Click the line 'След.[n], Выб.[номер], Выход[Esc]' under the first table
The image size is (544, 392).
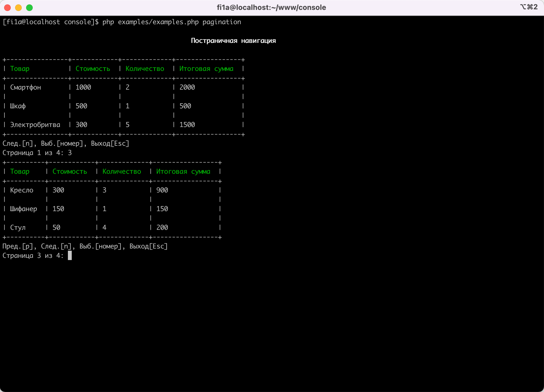66,143
